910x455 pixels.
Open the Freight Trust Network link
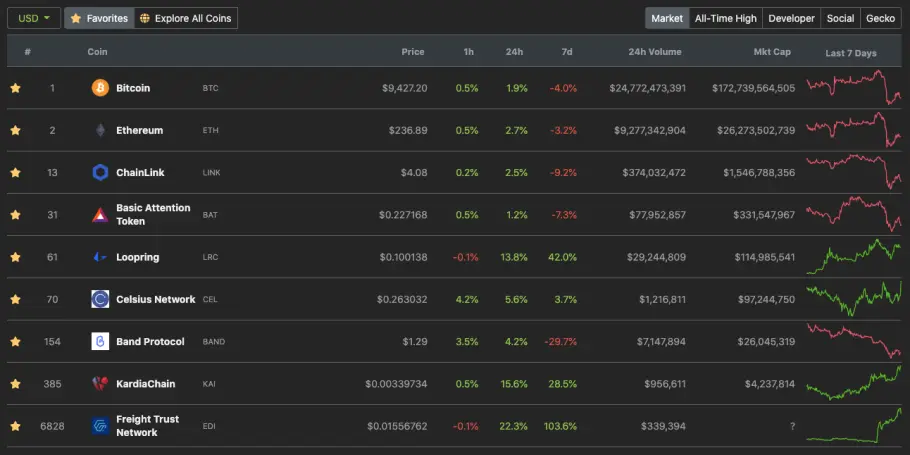pyautogui.click(x=147, y=426)
